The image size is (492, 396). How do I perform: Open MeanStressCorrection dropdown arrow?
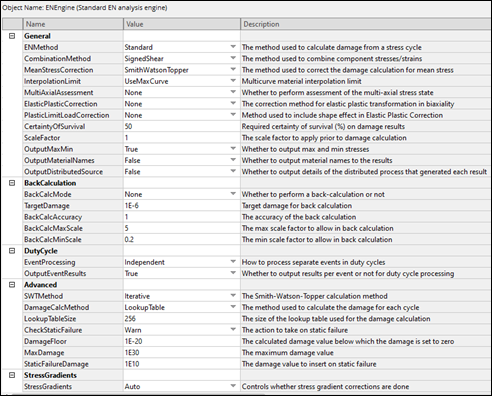(x=233, y=70)
